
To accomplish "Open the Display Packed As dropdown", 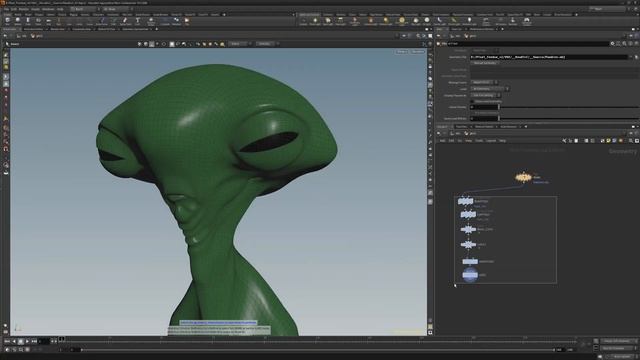I will tap(486, 95).
